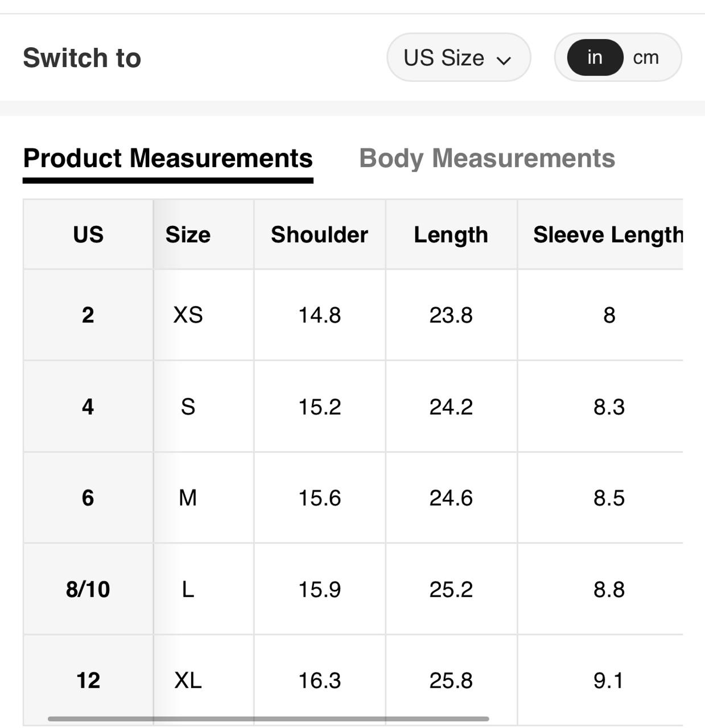The image size is (705, 728).
Task: Select the XS size row cell
Action: point(188,315)
